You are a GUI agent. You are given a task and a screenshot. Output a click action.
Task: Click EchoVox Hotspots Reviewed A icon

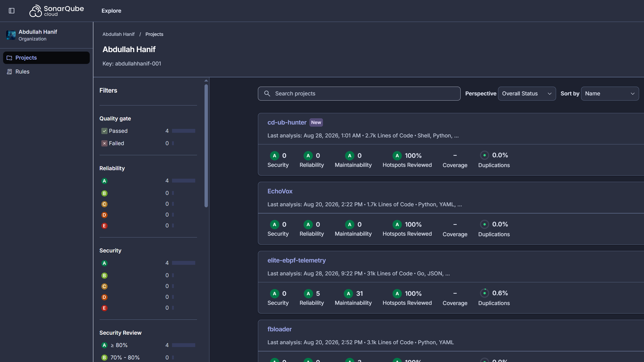click(x=397, y=225)
